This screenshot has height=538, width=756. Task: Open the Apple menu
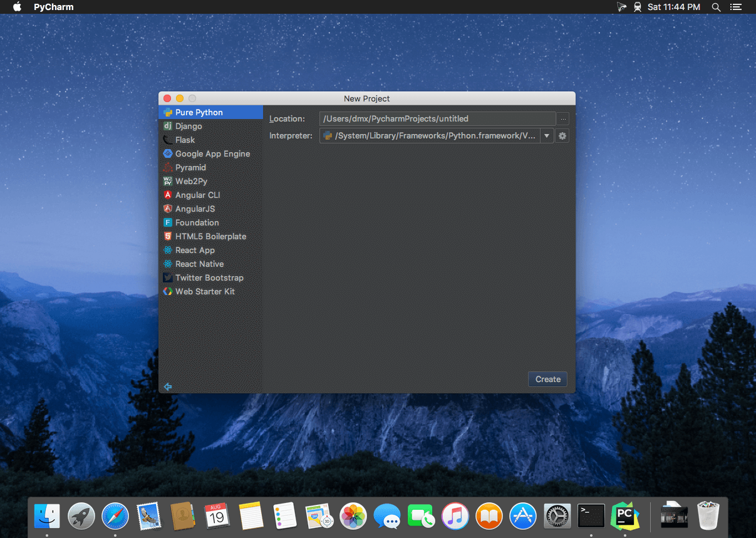click(x=17, y=7)
